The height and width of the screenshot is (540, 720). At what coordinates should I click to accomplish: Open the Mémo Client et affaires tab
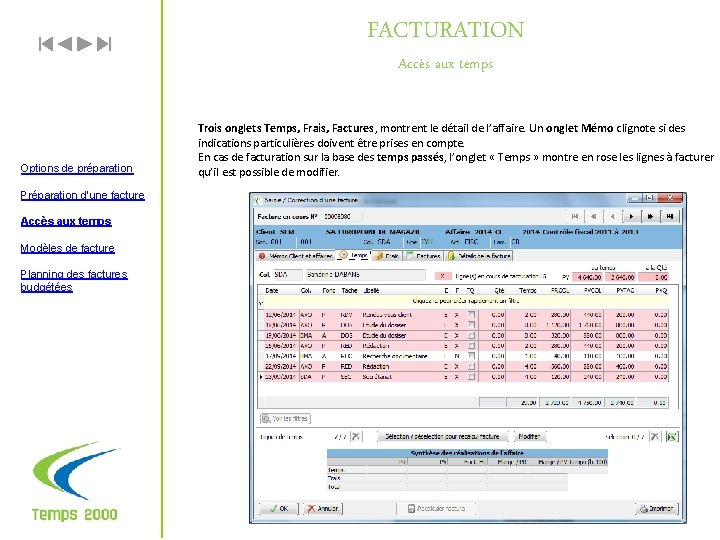click(295, 256)
